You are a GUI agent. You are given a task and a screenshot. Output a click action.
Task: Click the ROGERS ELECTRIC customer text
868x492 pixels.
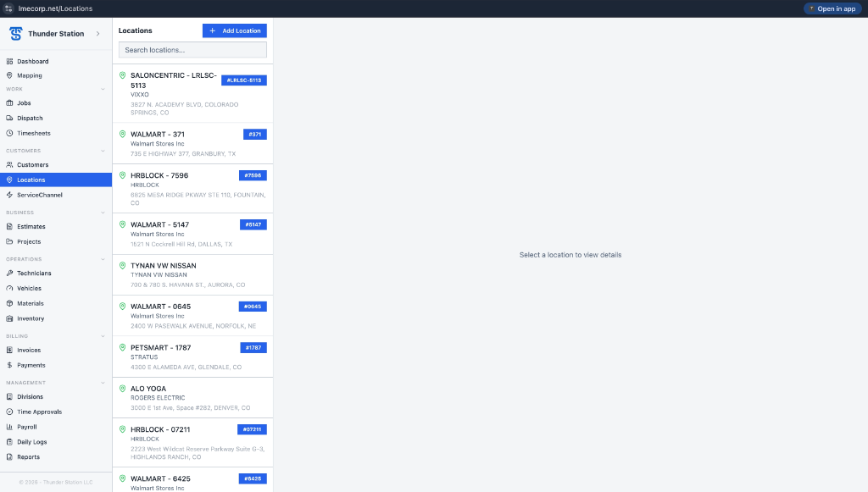158,397
